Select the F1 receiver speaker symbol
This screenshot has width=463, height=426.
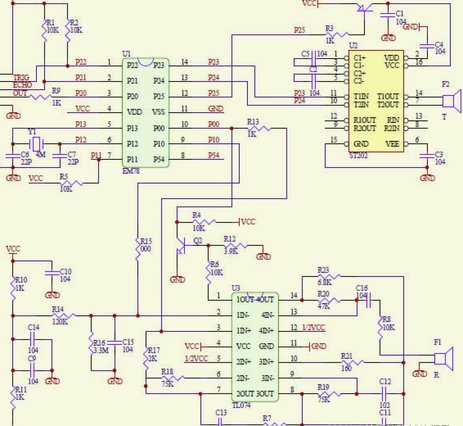coord(444,359)
